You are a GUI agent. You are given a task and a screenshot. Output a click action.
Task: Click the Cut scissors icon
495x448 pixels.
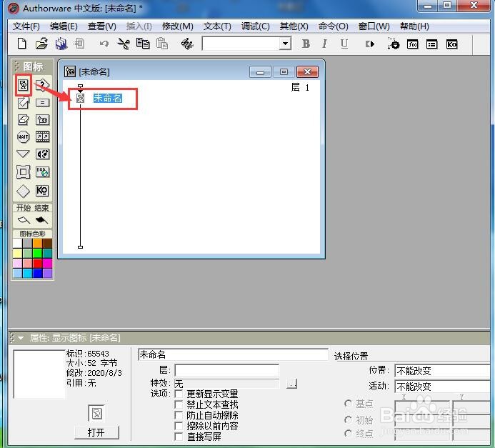coord(124,44)
